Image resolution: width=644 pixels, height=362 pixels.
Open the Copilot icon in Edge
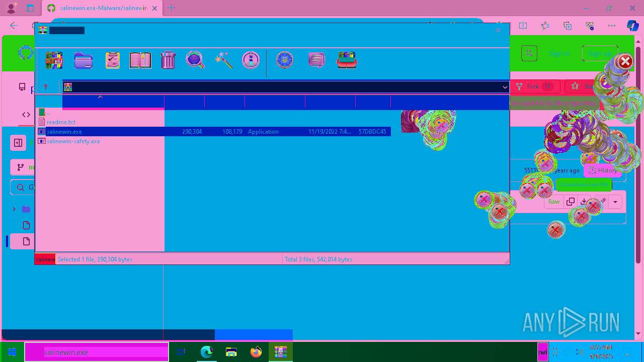pyautogui.click(x=632, y=26)
